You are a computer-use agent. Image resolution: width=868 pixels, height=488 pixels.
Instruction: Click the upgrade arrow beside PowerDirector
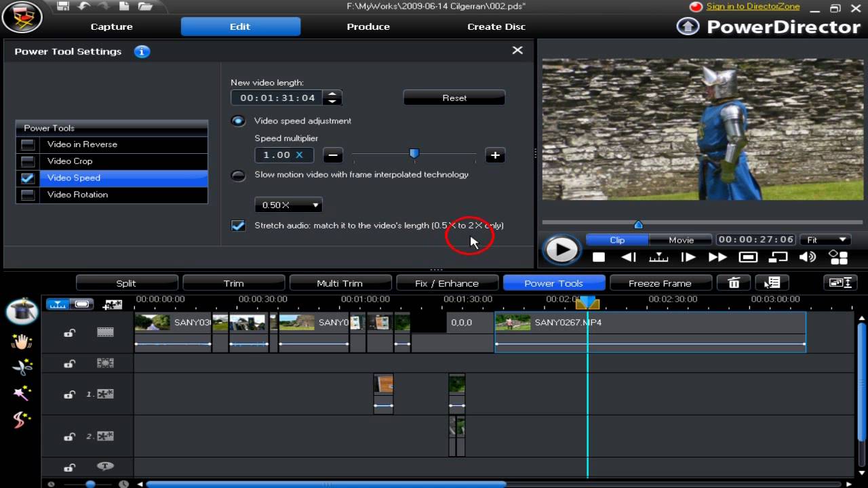pos(688,26)
